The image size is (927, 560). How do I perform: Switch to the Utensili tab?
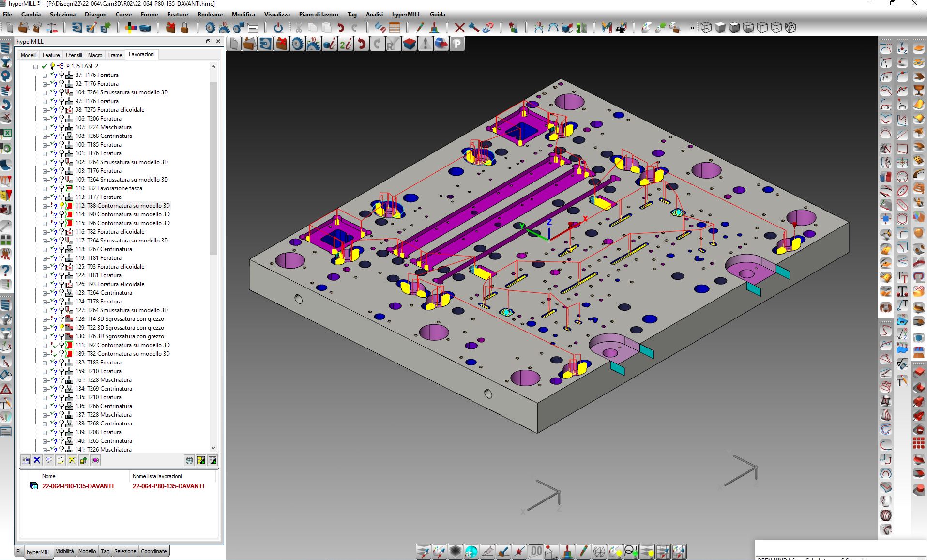click(x=74, y=55)
